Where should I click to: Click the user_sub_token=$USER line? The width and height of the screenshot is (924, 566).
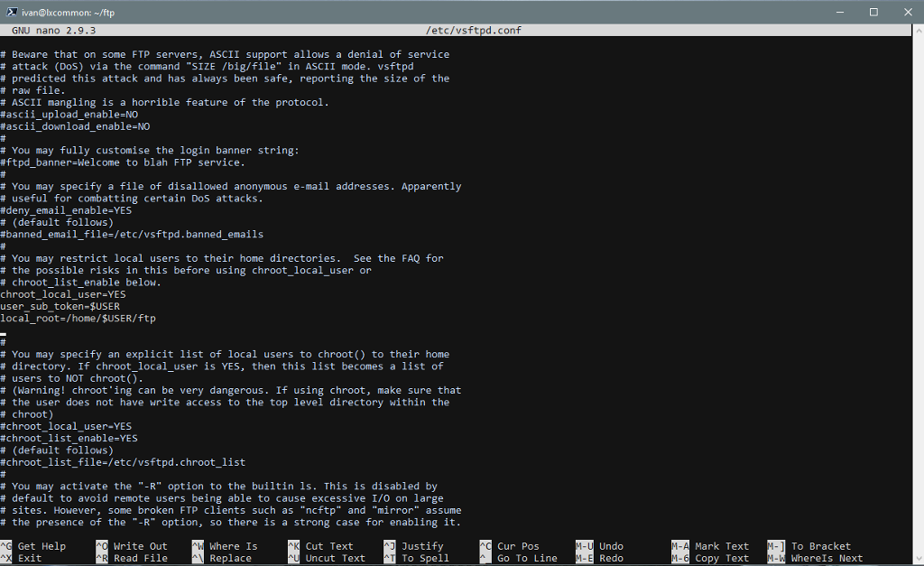[x=60, y=306]
